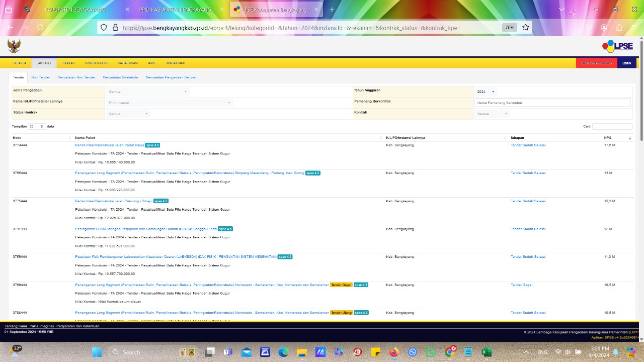Show hidden system tray icons chevron
The width and height of the screenshot is (644, 362).
click(x=525, y=352)
